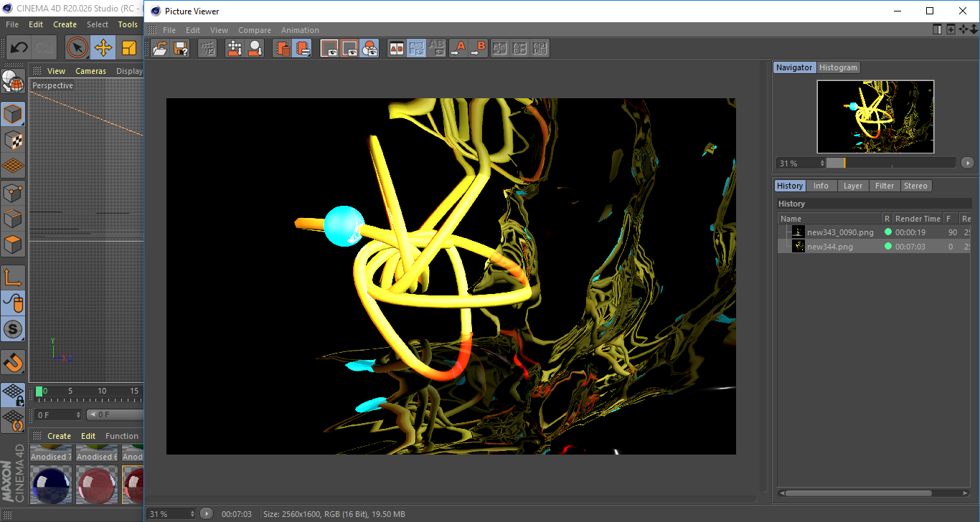Select the Layer tab
Screen dimensions: 980x522
(x=853, y=186)
